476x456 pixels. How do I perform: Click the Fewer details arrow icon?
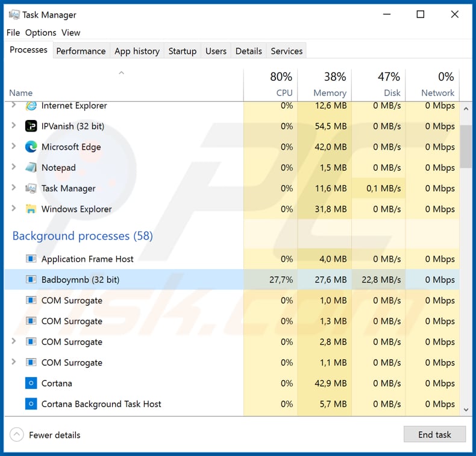[x=17, y=435]
